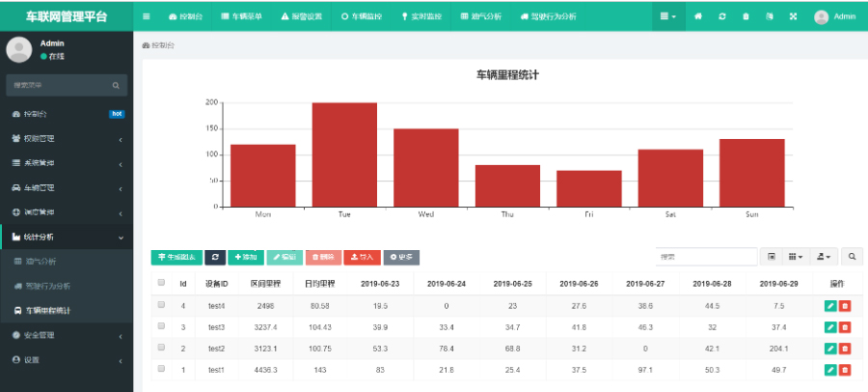Viewport: 868px width, 392px height.
Task: Check the select-all checkbox in the table header
Action: point(161,283)
